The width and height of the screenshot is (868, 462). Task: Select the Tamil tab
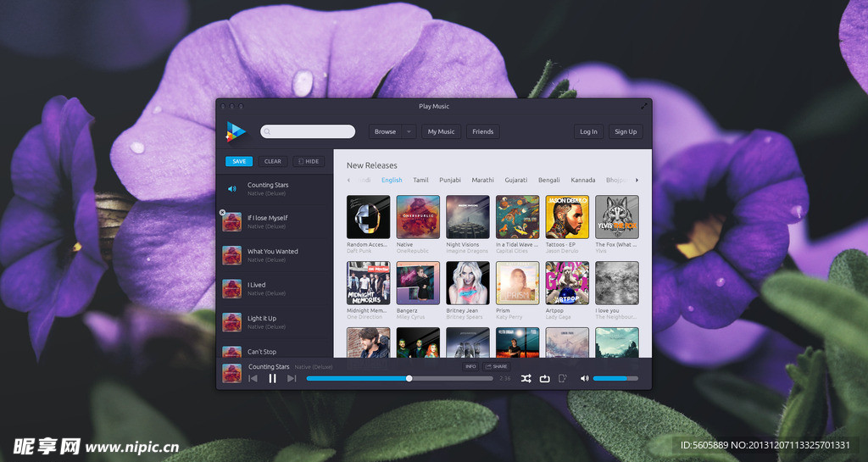[x=420, y=180]
